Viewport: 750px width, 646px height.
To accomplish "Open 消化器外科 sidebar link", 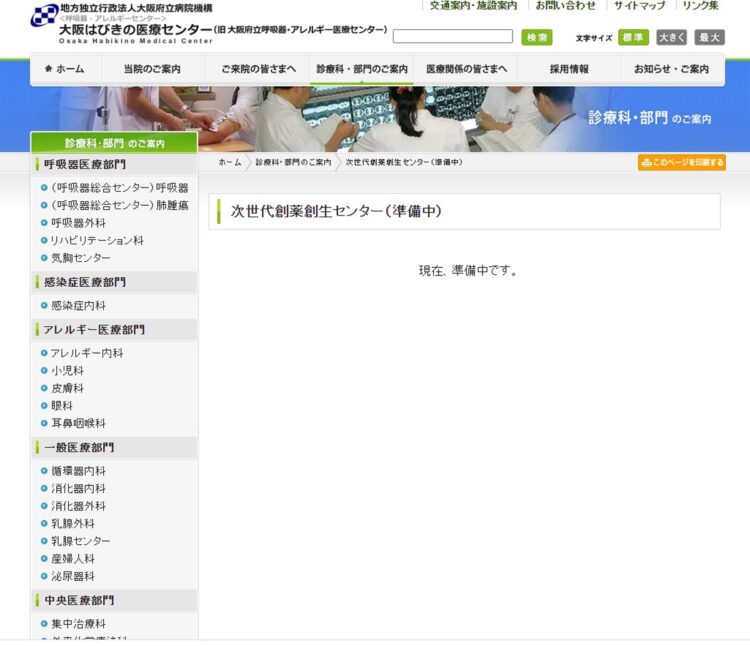I will coord(78,506).
